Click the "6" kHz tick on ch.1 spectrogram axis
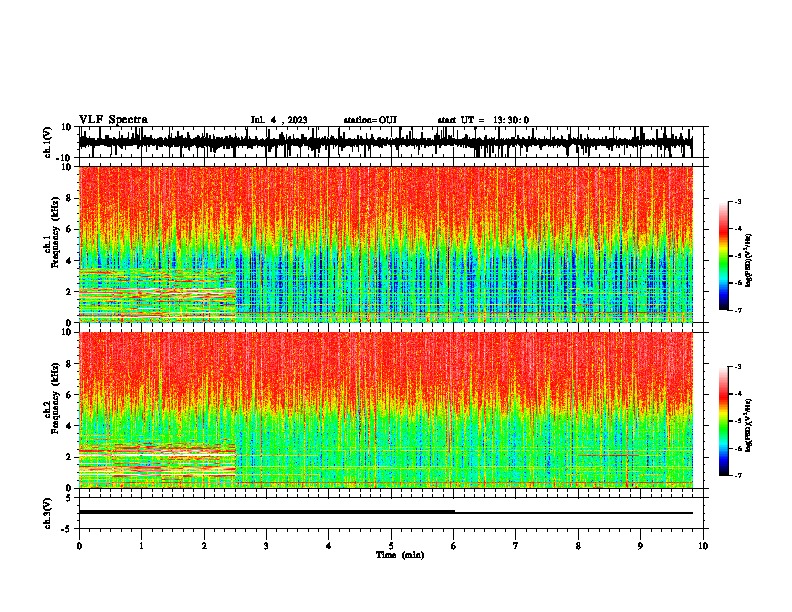The image size is (792, 612). tap(70, 229)
